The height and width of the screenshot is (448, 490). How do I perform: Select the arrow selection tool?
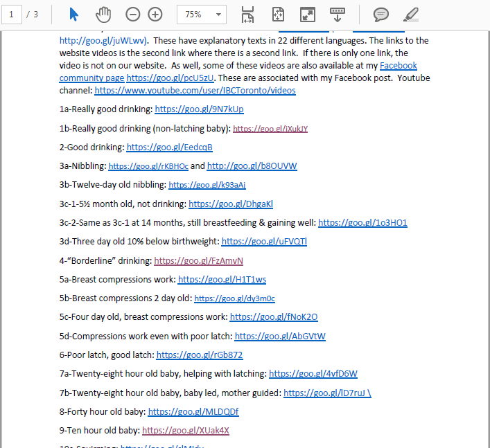[x=73, y=15]
